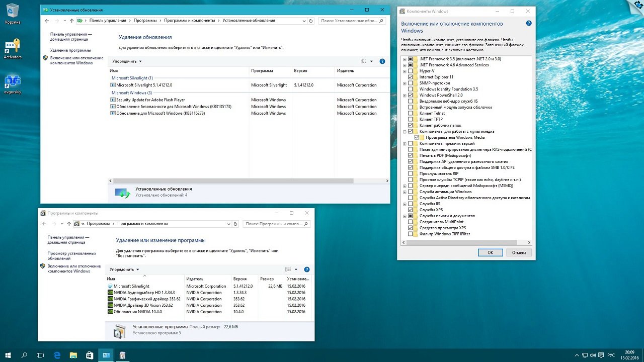Open Microsoft Edge from taskbar
644x362 pixels.
click(x=57, y=355)
